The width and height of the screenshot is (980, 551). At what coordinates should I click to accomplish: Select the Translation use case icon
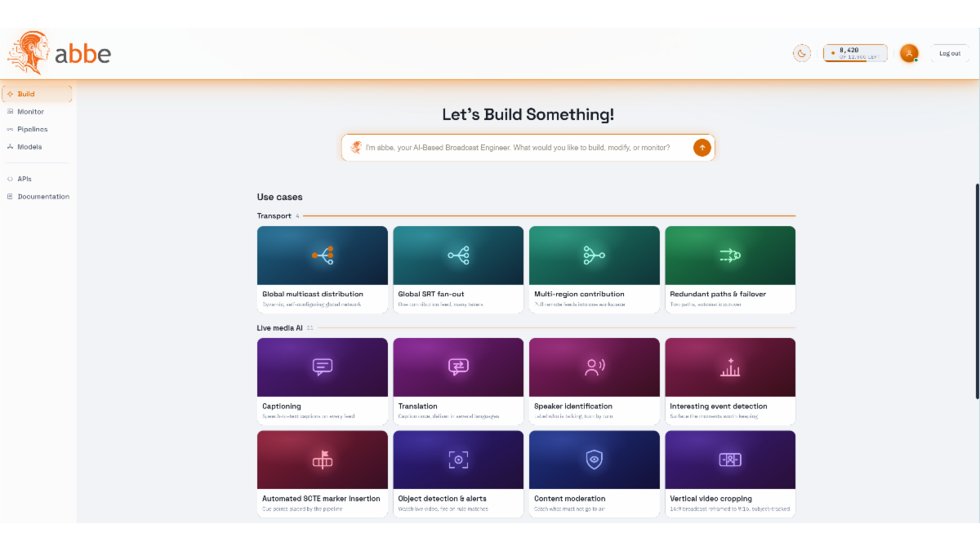[x=458, y=367]
